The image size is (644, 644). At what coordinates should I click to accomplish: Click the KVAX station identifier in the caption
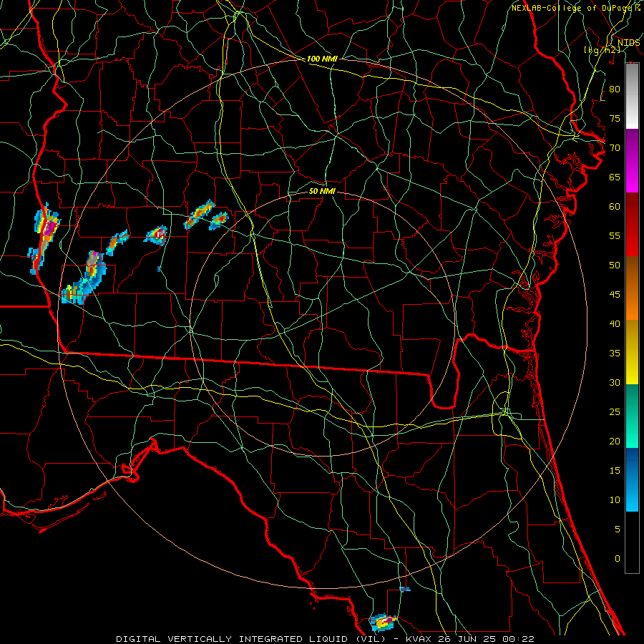pos(419,639)
